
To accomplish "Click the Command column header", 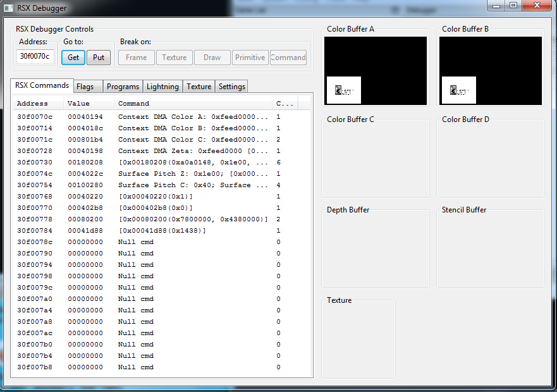I will click(134, 103).
